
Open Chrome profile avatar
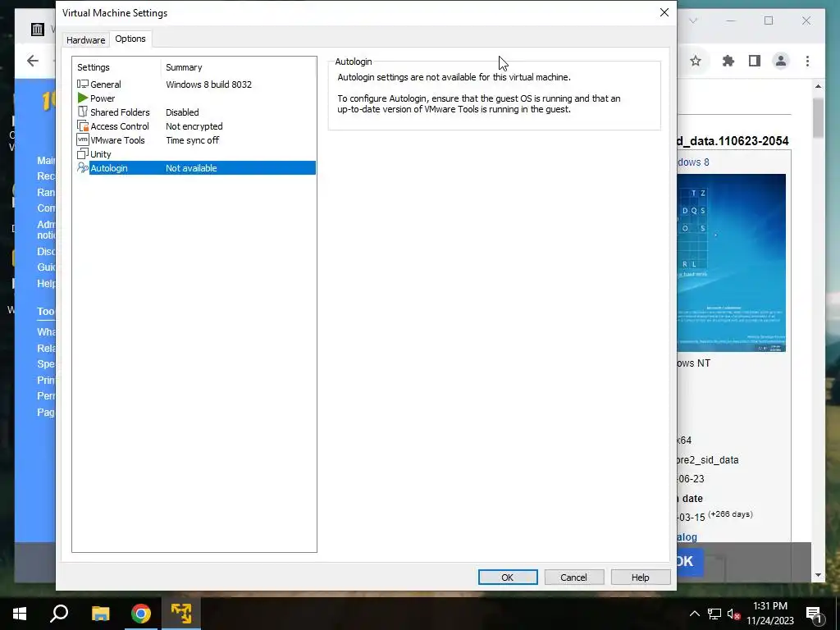point(781,61)
